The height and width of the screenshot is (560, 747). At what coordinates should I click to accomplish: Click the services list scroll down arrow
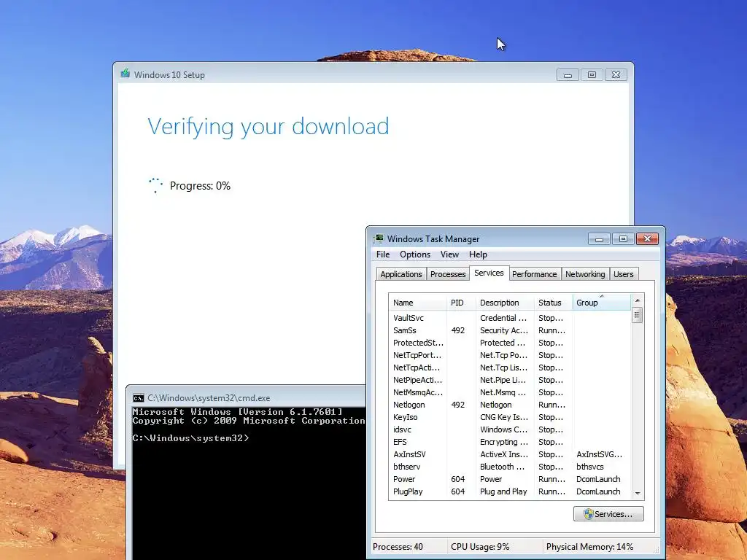click(x=638, y=494)
